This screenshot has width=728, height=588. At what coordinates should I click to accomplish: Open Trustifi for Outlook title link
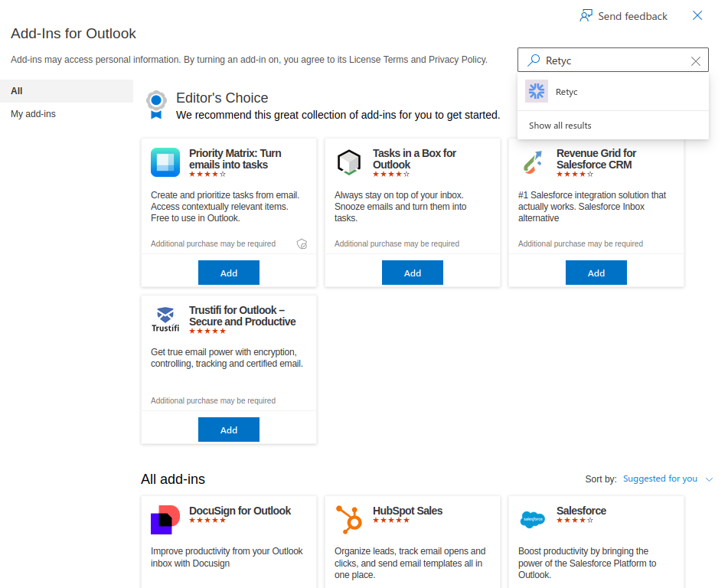click(243, 316)
